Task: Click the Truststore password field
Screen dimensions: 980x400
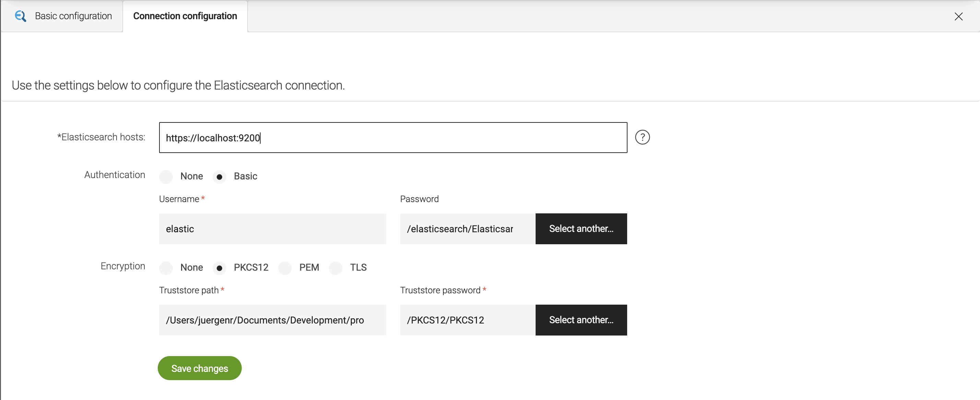Action: 468,320
